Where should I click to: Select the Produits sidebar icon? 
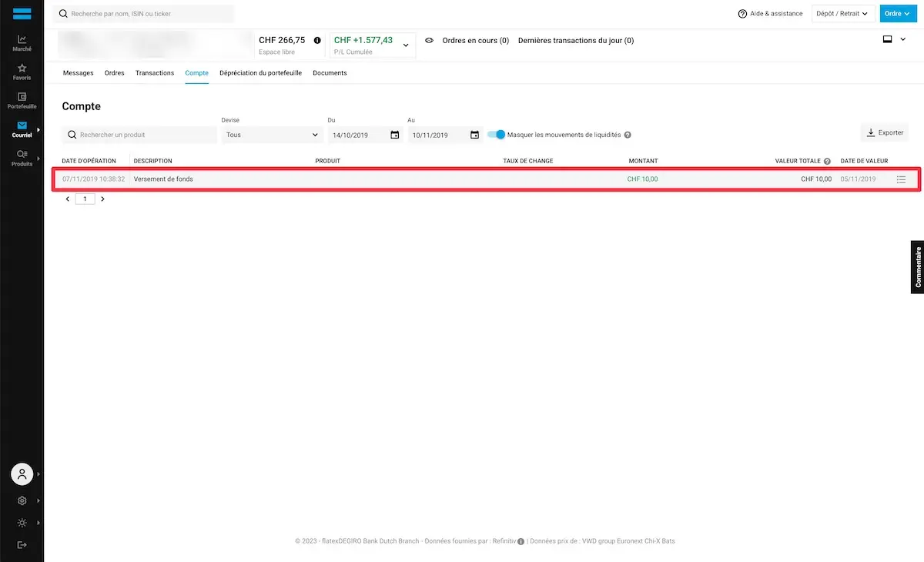pyautogui.click(x=22, y=156)
